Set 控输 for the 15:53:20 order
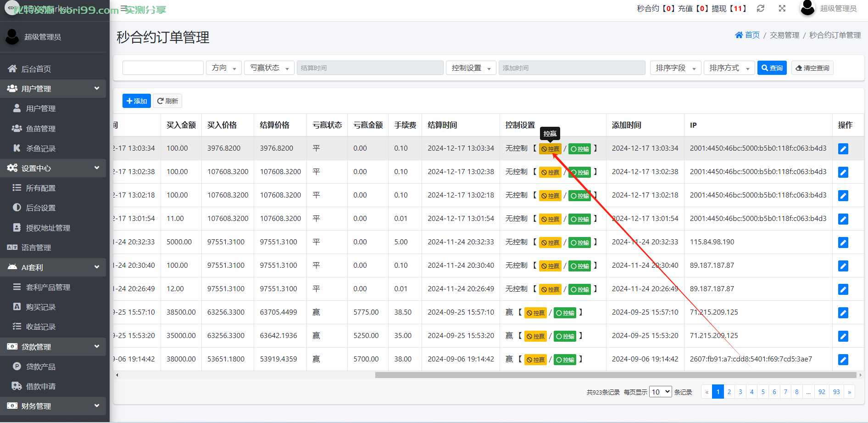This screenshot has height=423, width=868. click(x=565, y=336)
